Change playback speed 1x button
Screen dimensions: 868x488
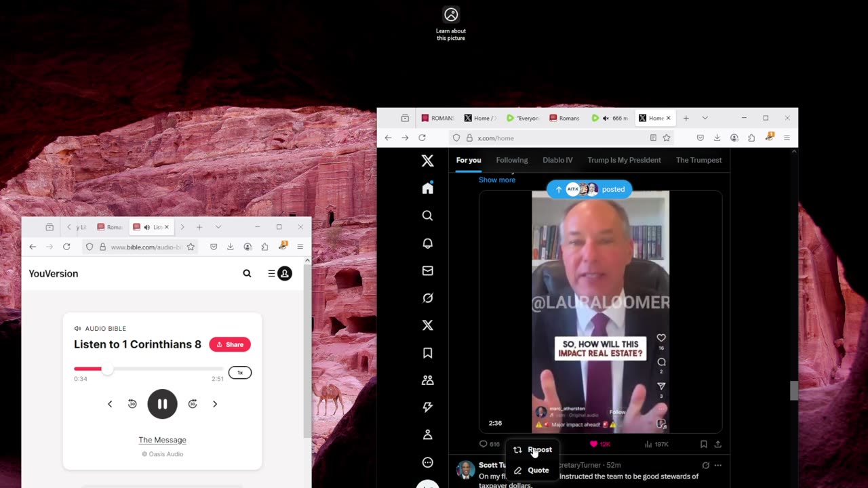(240, 372)
